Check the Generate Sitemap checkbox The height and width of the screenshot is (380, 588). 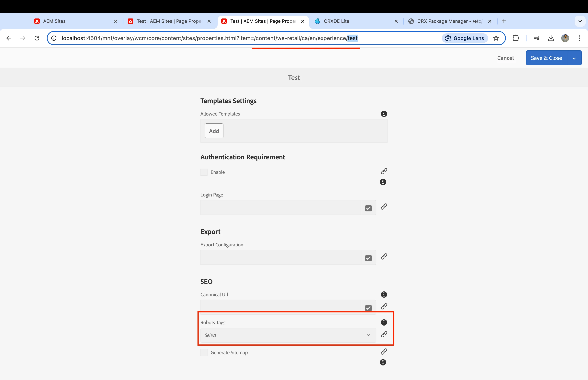(204, 352)
